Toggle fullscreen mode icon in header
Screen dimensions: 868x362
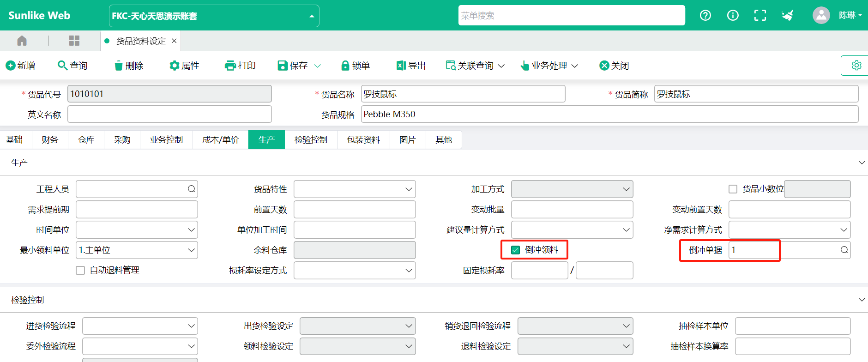pos(759,16)
